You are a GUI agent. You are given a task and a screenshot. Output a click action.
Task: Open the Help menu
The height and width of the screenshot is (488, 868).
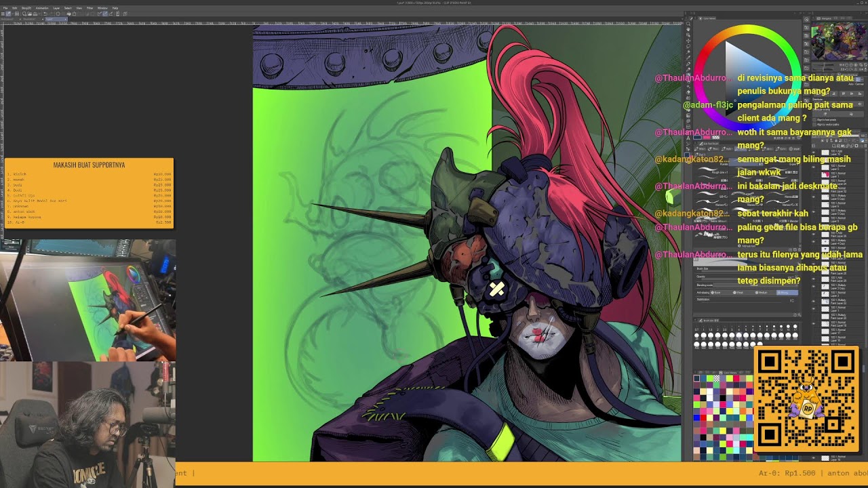click(x=115, y=7)
